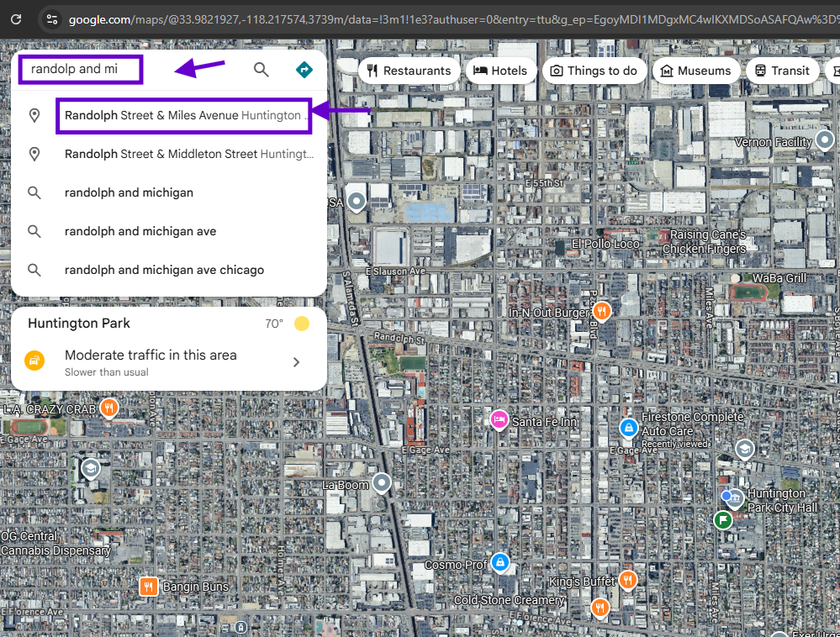Choose 'randolph and michigan ave' suggestion

coord(169,231)
